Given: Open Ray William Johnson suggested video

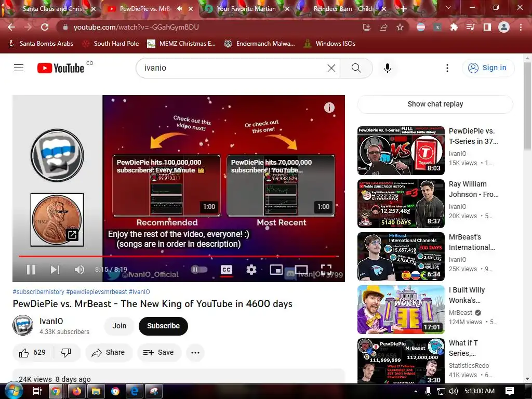Looking at the screenshot, I should 401,204.
